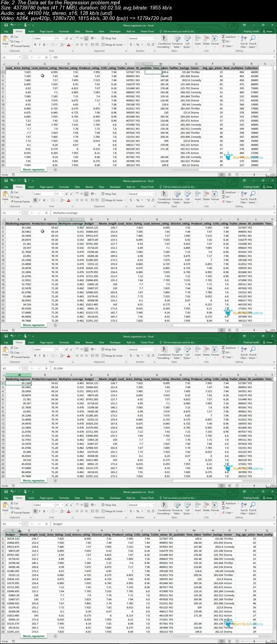The height and width of the screenshot is (644, 277).
Task: Click Undo in the Excel window showing C1
Action: (12, 181)
